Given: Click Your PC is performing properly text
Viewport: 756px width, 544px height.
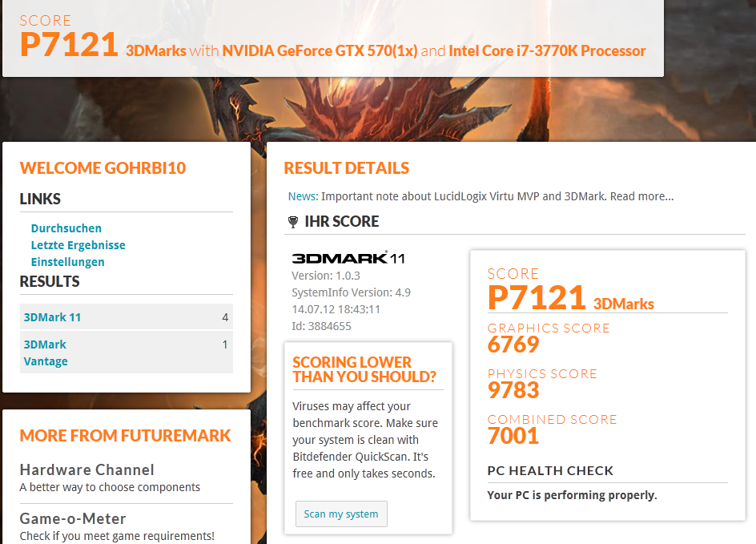Looking at the screenshot, I should pyautogui.click(x=572, y=495).
